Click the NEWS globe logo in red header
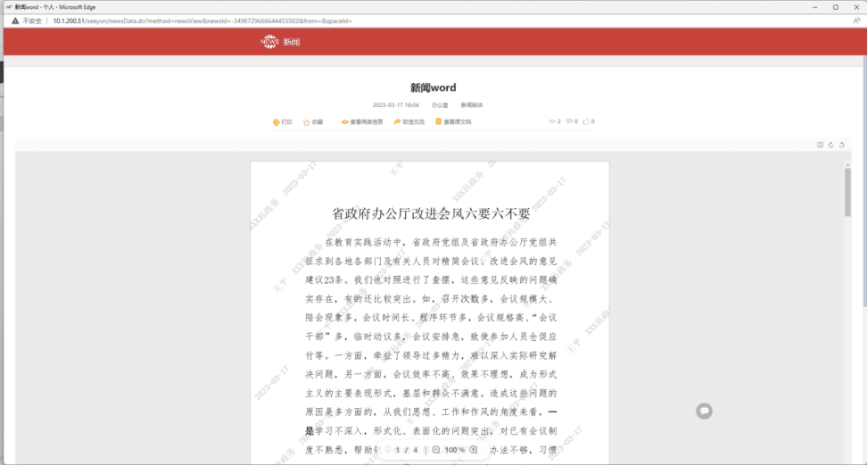 point(269,42)
